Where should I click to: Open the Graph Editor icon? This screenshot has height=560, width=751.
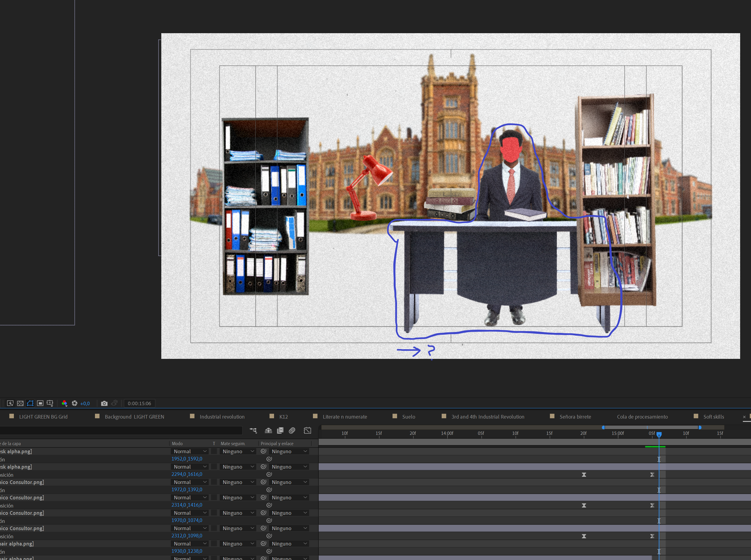click(x=308, y=431)
